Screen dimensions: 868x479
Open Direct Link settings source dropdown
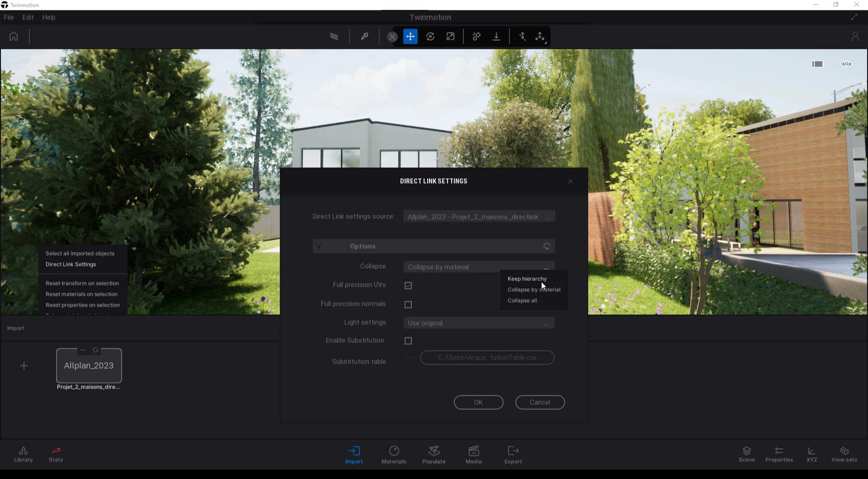[479, 217]
